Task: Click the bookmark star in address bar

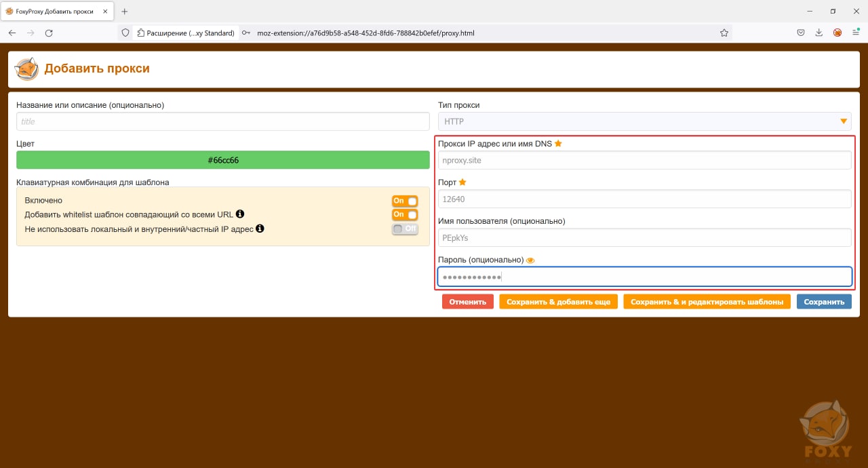Action: tap(724, 33)
